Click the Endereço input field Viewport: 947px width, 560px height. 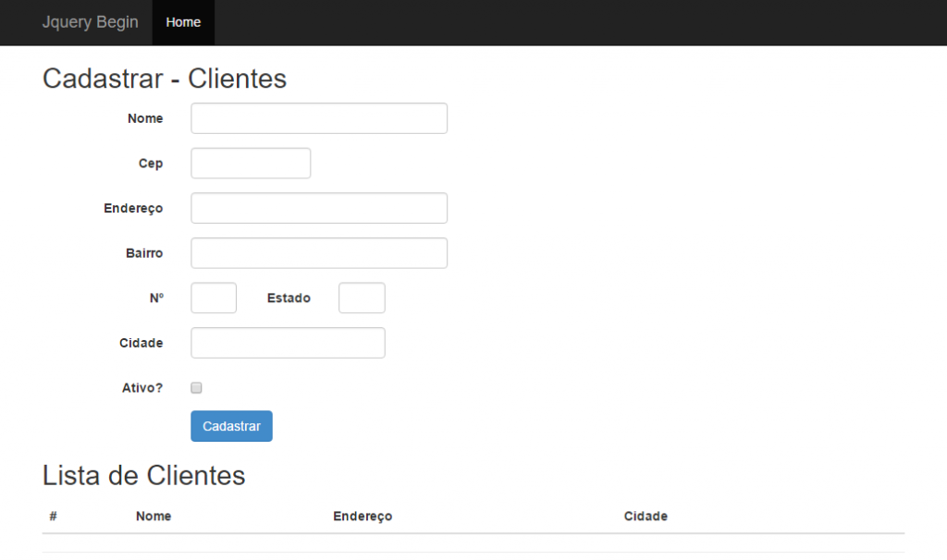318,208
